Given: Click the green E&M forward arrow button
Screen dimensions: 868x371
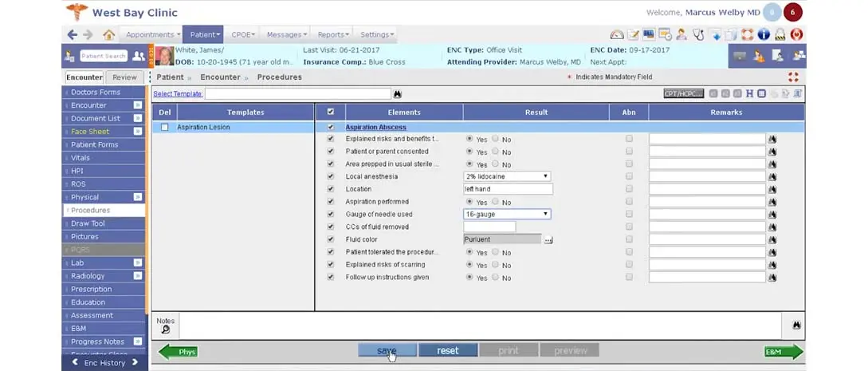Looking at the screenshot, I should coord(783,352).
